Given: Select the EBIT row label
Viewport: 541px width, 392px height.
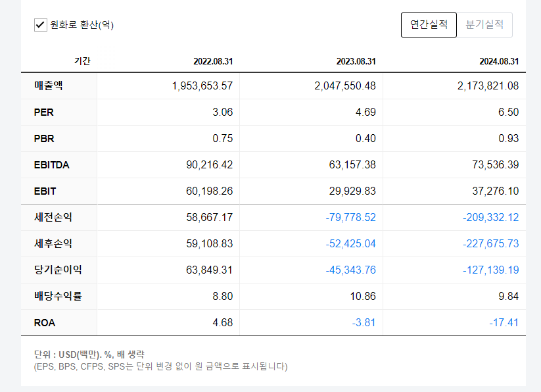Looking at the screenshot, I should 45,191.
